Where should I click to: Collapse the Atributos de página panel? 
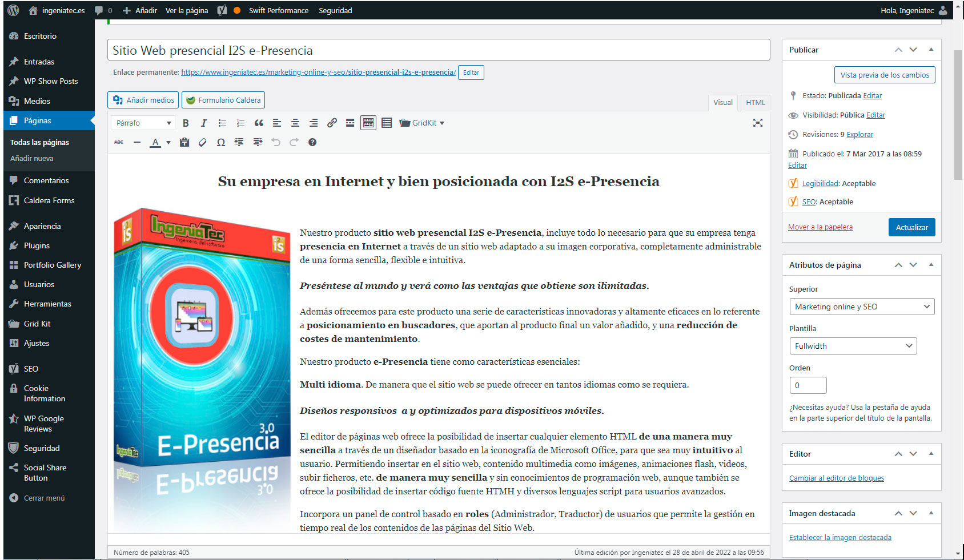click(x=931, y=265)
